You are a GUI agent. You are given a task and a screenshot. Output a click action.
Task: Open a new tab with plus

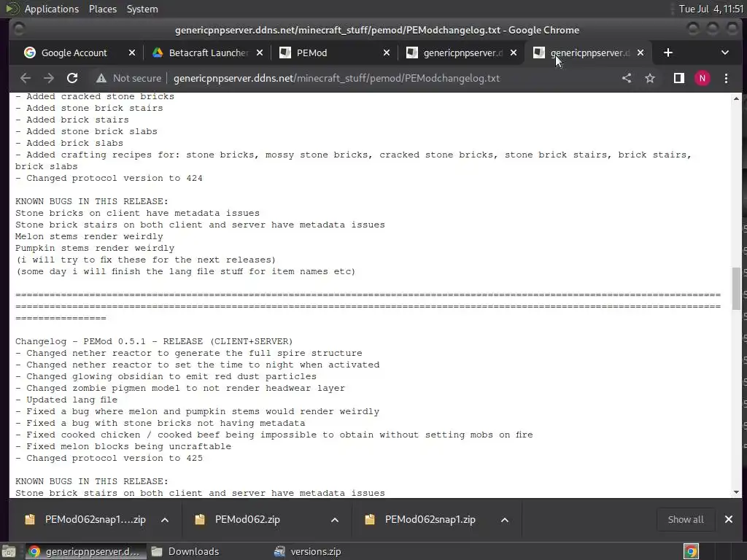(668, 52)
